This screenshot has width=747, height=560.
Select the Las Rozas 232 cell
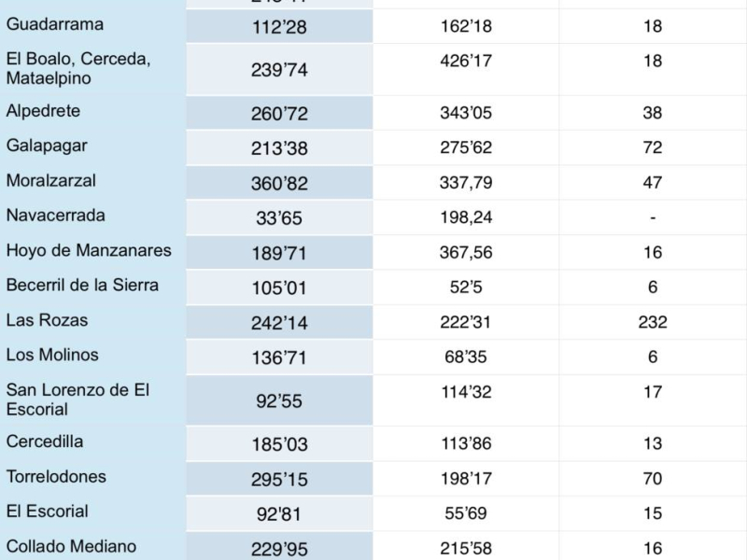click(x=652, y=322)
